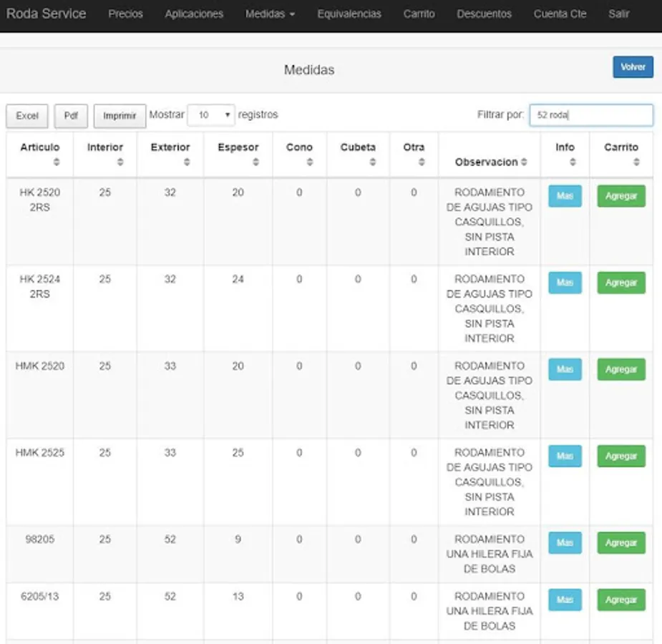This screenshot has width=662, height=644.
Task: Add HK 2524 2RS with Agregar
Action: tap(621, 283)
